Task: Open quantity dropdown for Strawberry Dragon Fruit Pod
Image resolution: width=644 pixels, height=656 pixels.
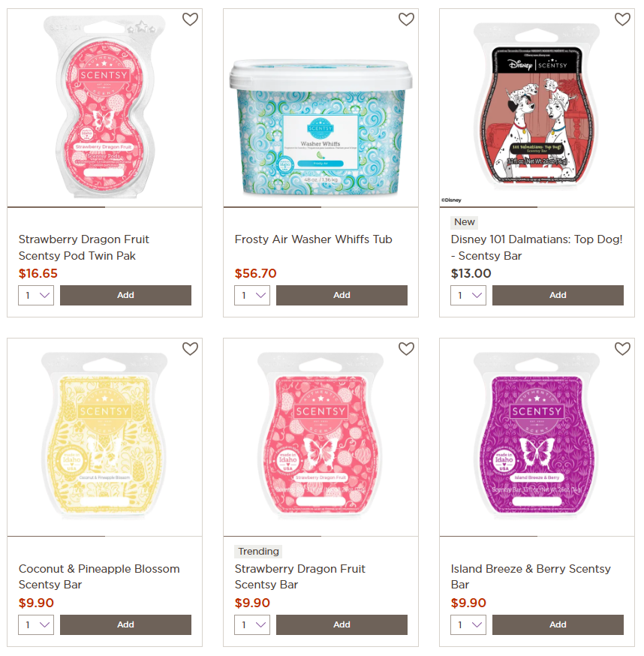Action: [x=36, y=296]
